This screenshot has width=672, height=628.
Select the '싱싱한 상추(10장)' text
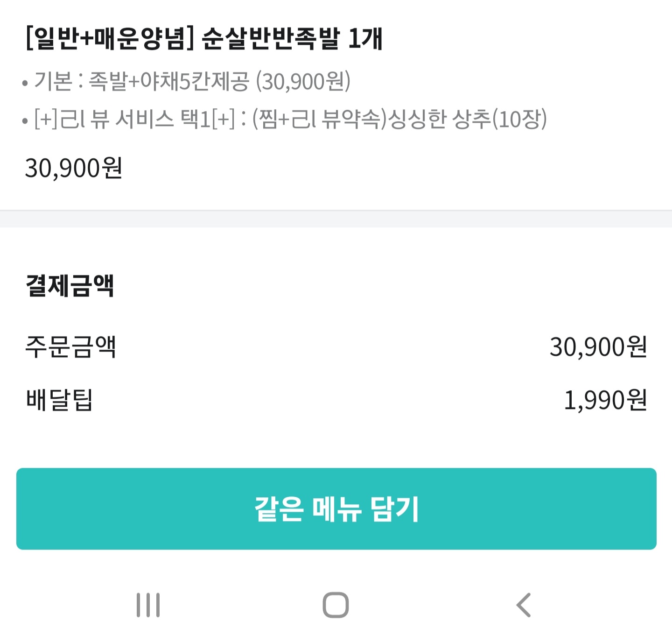pyautogui.click(x=469, y=120)
